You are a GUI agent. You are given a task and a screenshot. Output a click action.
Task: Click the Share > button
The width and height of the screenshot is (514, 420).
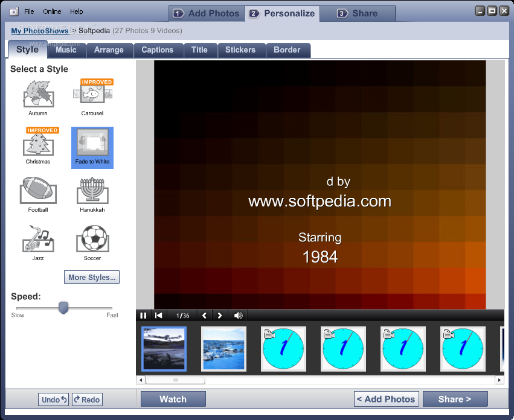pyautogui.click(x=455, y=399)
